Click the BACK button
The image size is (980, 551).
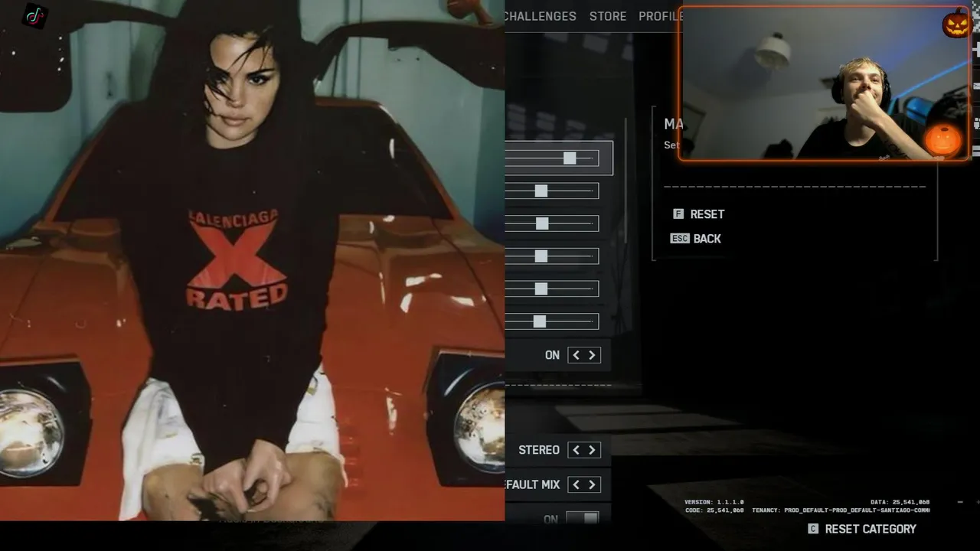[707, 239]
